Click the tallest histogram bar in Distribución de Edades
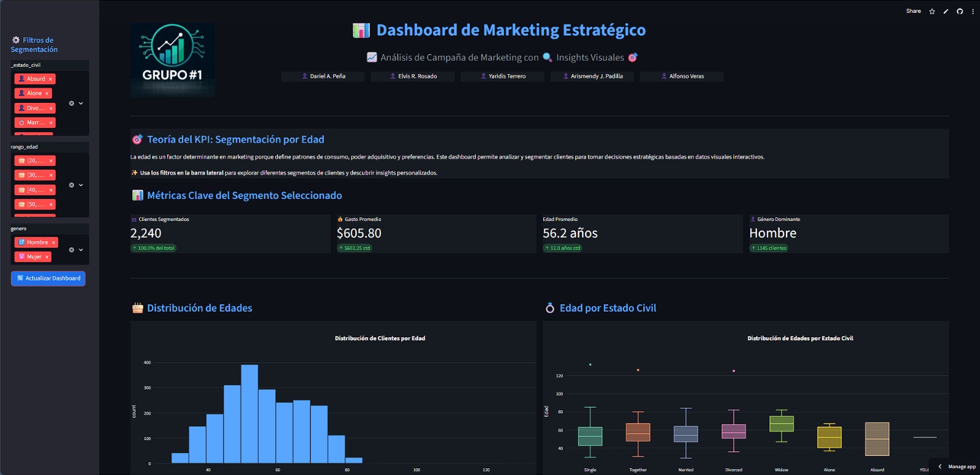 point(249,413)
